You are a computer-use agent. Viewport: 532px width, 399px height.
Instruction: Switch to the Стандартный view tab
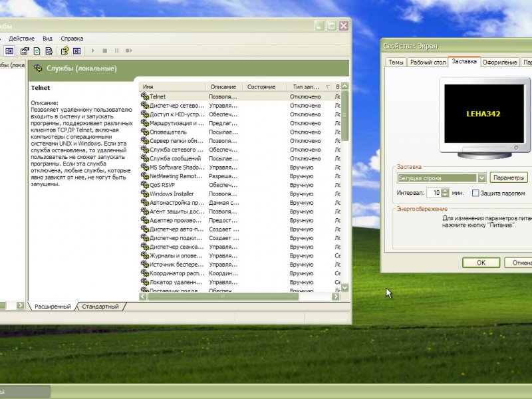(x=100, y=307)
